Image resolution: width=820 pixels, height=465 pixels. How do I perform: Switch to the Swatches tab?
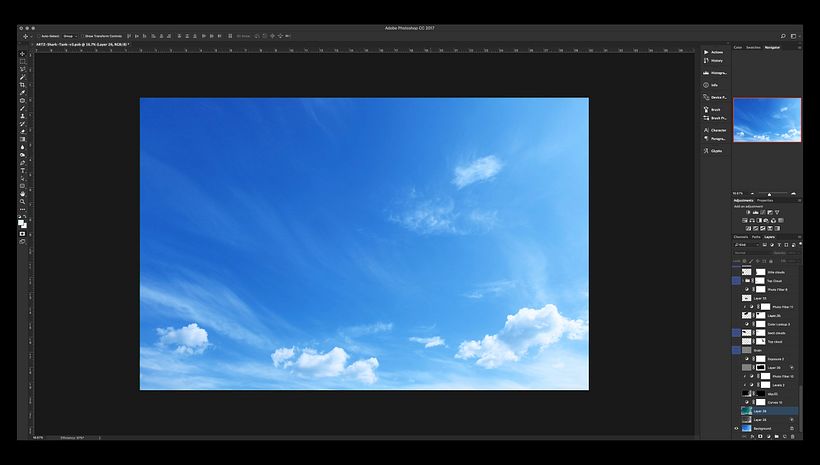pos(754,47)
